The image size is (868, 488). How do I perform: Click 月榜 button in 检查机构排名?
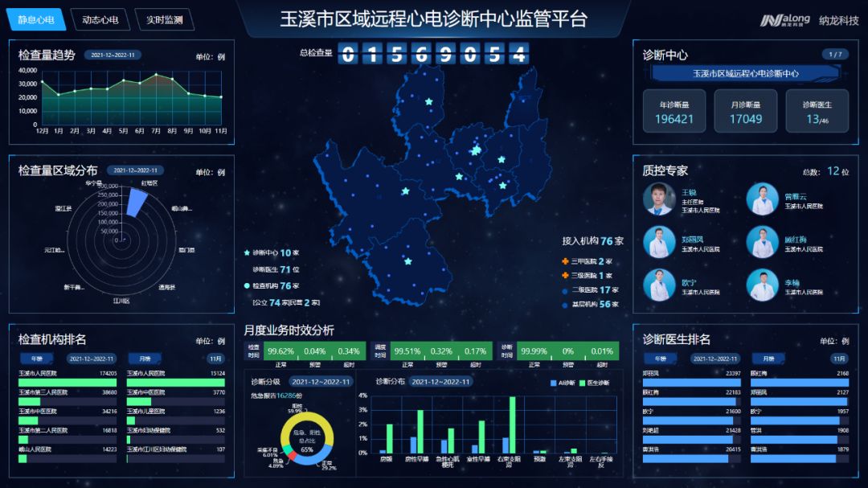(145, 359)
